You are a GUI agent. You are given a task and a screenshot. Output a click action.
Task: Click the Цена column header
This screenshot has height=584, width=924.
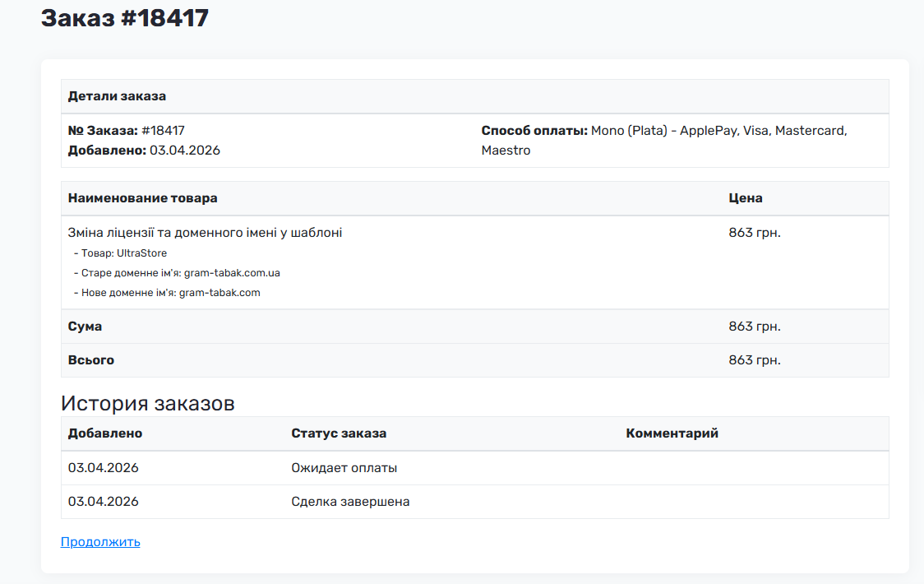pos(745,198)
